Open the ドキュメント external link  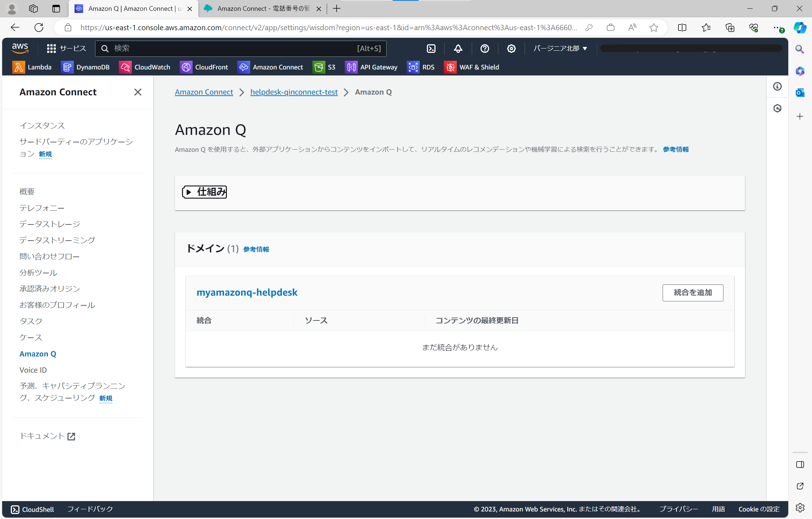click(47, 436)
